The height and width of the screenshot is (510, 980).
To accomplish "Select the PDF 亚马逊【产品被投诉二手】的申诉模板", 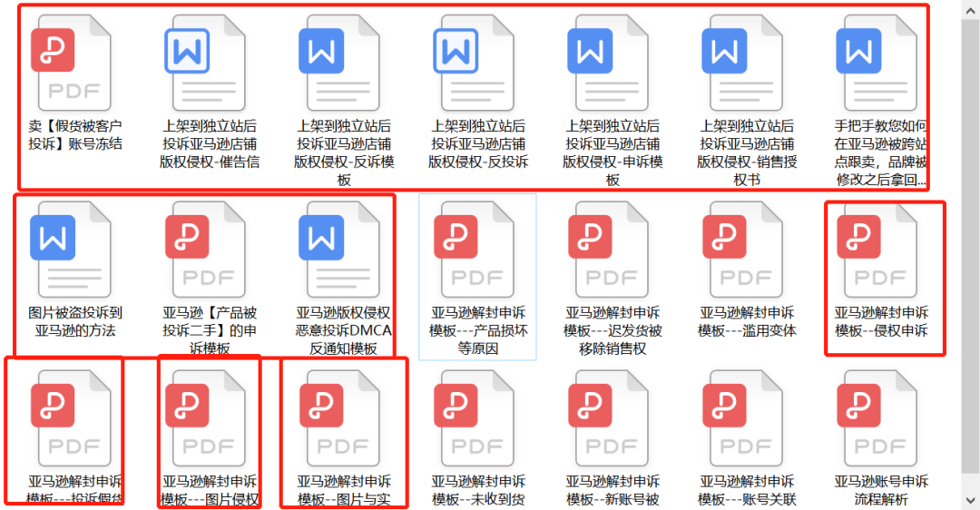I will coord(210,278).
